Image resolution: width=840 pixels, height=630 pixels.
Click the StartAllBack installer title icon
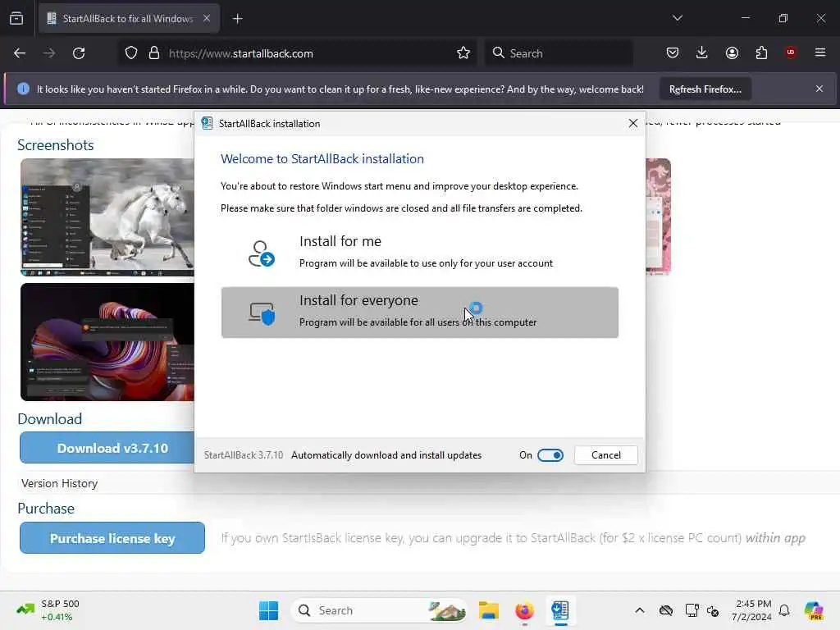click(x=207, y=123)
